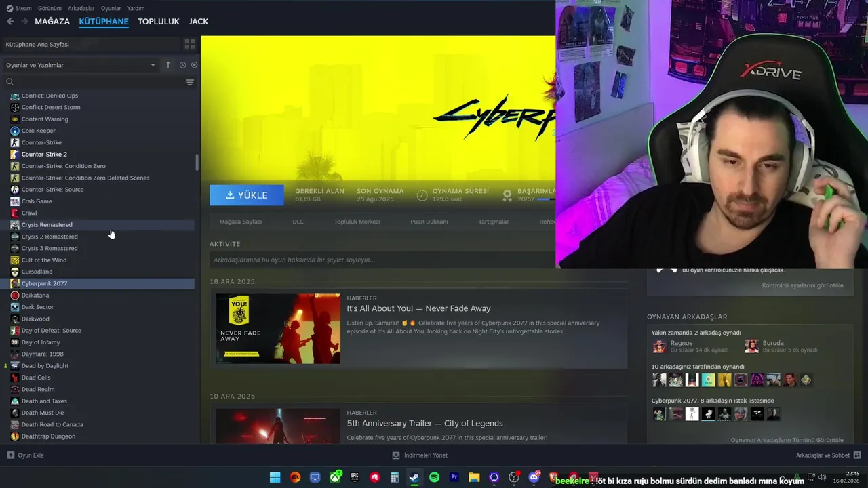Switch to MAĞAZA tab
Image resolution: width=868 pixels, height=488 pixels.
(x=52, y=22)
